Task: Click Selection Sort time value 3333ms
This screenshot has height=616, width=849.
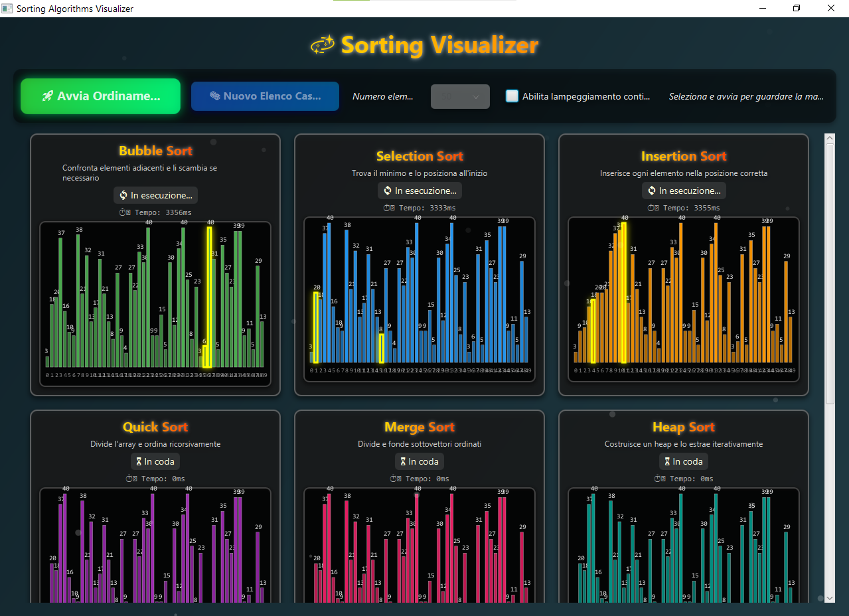Action: click(443, 208)
